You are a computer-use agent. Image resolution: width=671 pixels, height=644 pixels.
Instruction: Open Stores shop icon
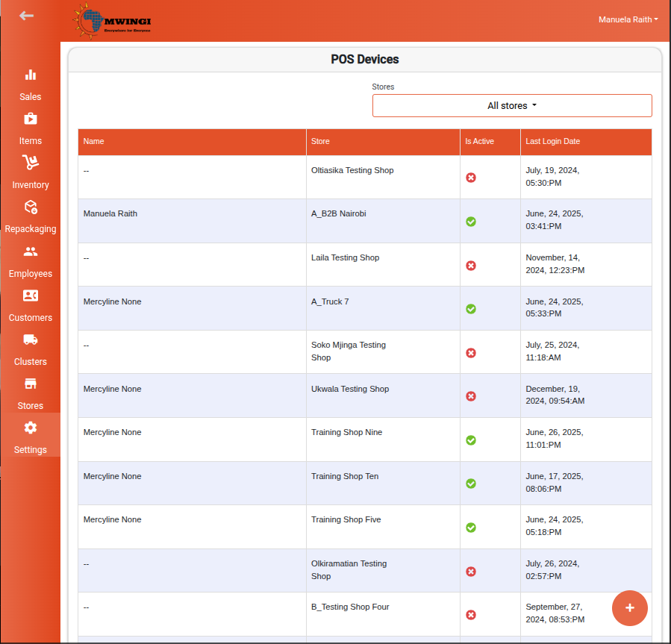point(31,384)
